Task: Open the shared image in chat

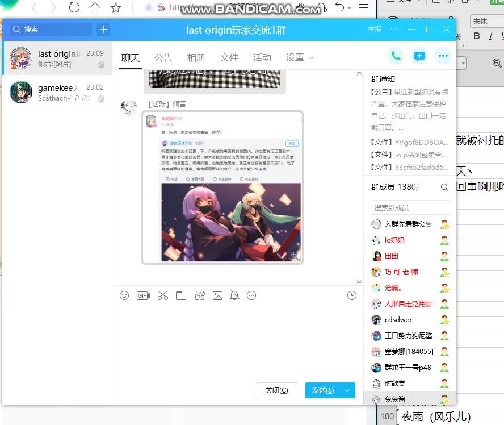Action: 222,188
